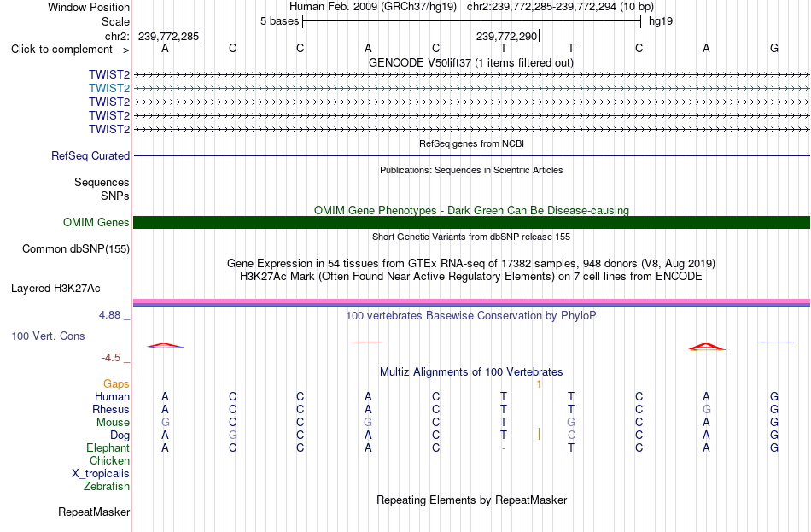The width and height of the screenshot is (811, 532).
Task: Click 'Short Genetic Variants from dbSNP release 155'
Action: point(471,237)
